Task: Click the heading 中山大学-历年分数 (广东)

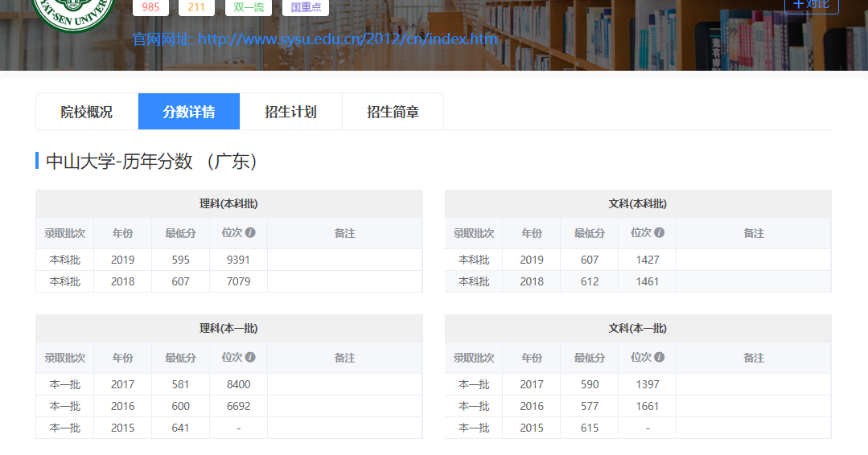Action: pos(151,162)
